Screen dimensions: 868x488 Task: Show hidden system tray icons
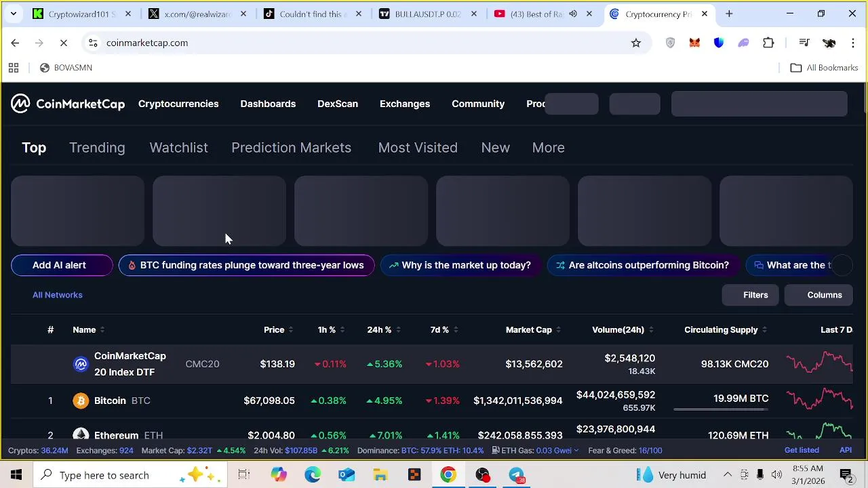pos(727,475)
